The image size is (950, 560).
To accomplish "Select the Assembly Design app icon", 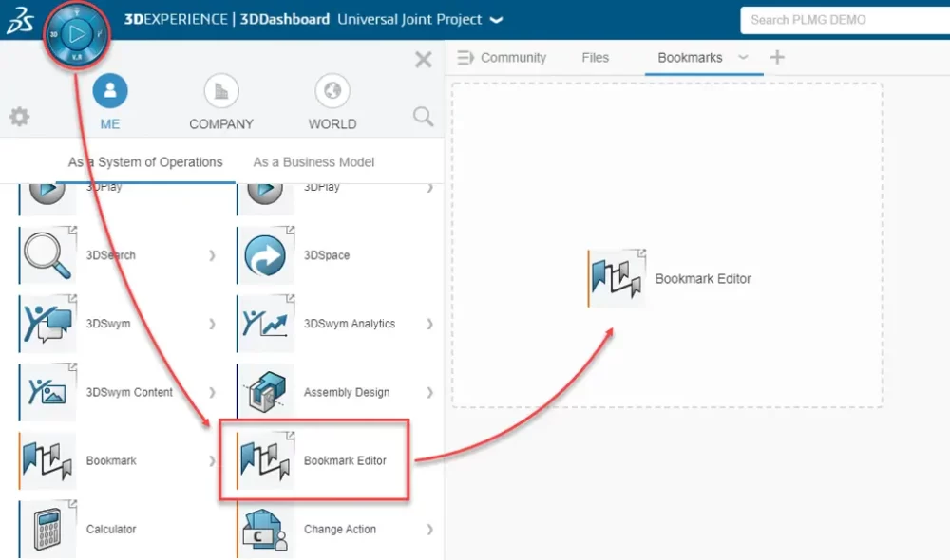I will click(x=265, y=392).
